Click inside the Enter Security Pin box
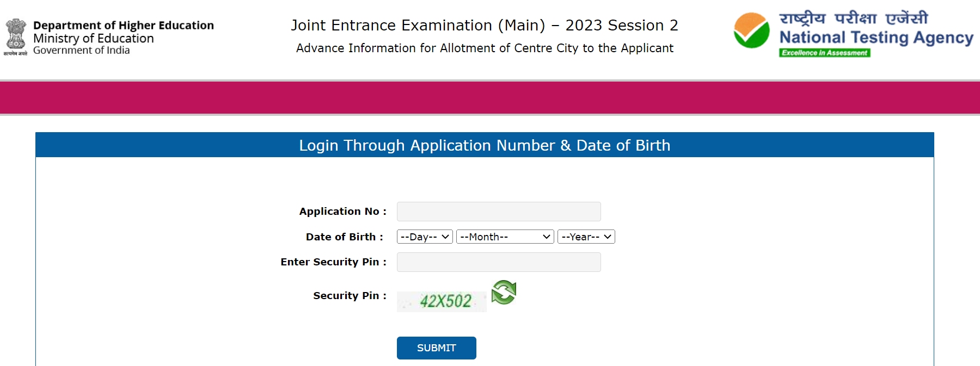The width and height of the screenshot is (980, 366). 498,262
